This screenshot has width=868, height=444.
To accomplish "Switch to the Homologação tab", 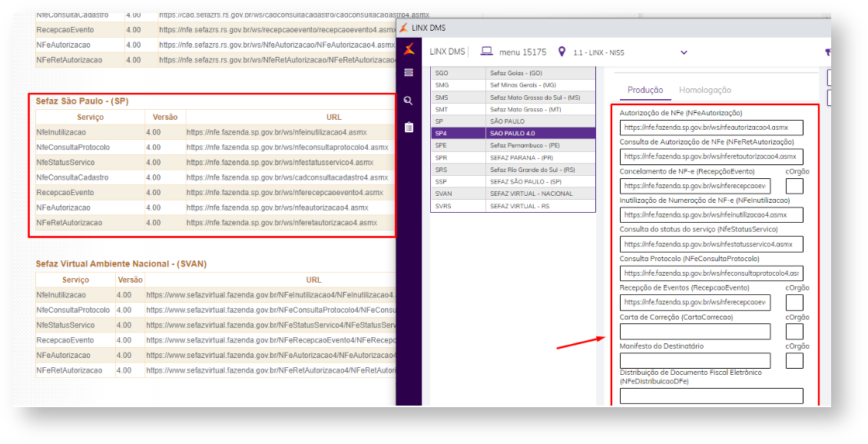I will [x=704, y=90].
